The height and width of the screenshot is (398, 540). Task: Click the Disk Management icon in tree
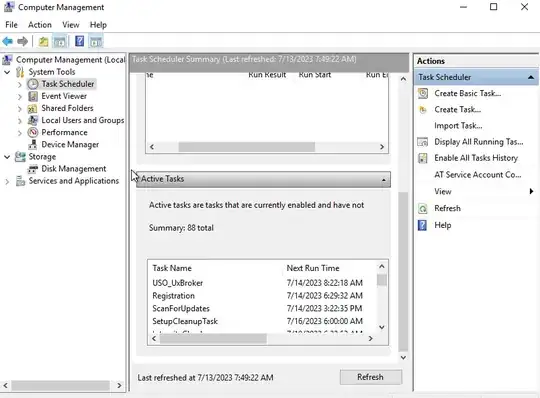[x=33, y=169]
